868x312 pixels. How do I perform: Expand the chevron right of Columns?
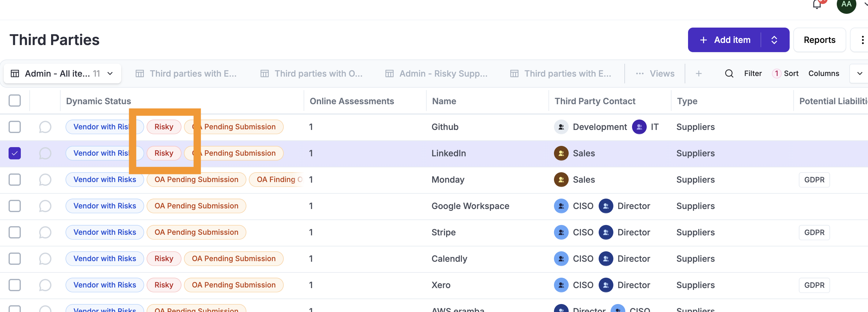[859, 74]
